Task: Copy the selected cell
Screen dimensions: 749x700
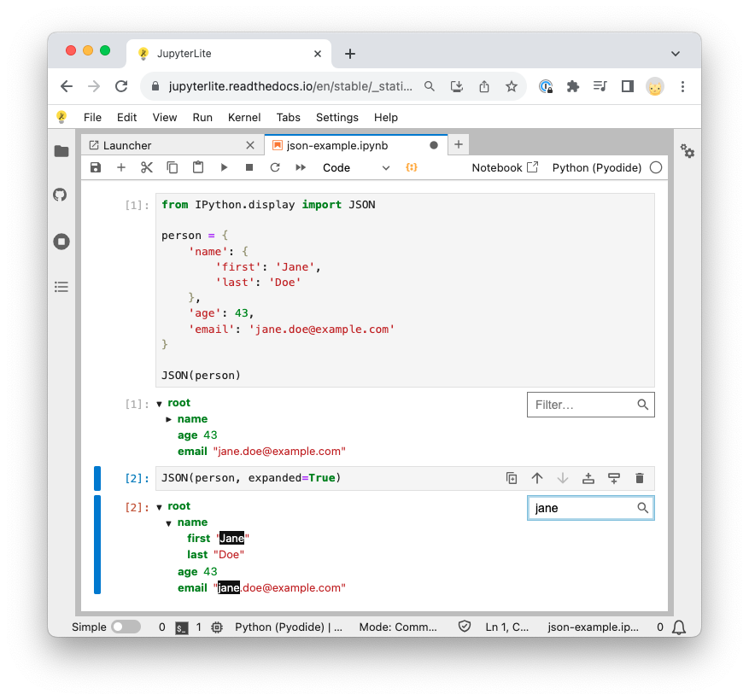Action: coord(173,167)
